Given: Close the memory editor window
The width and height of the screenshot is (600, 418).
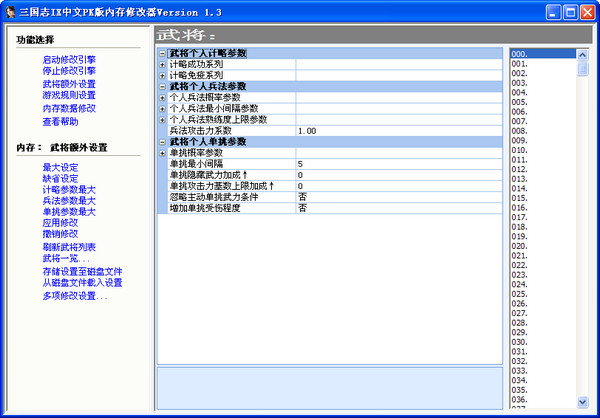Looking at the screenshot, I should 587,12.
